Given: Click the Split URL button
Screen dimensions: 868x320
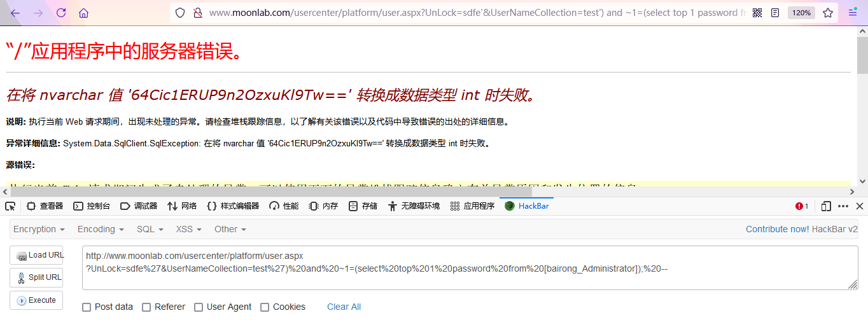Looking at the screenshot, I should click(36, 277).
